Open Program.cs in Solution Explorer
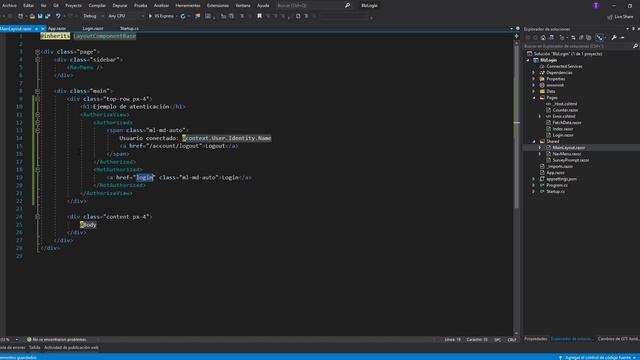The image size is (640, 360). tap(557, 185)
